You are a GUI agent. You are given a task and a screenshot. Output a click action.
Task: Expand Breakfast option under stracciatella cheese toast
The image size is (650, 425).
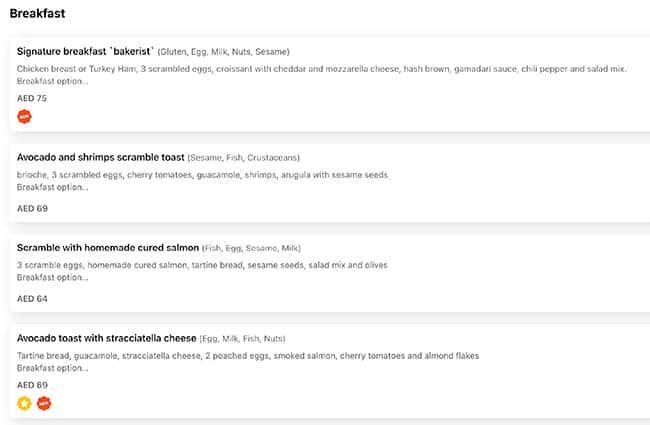point(52,367)
